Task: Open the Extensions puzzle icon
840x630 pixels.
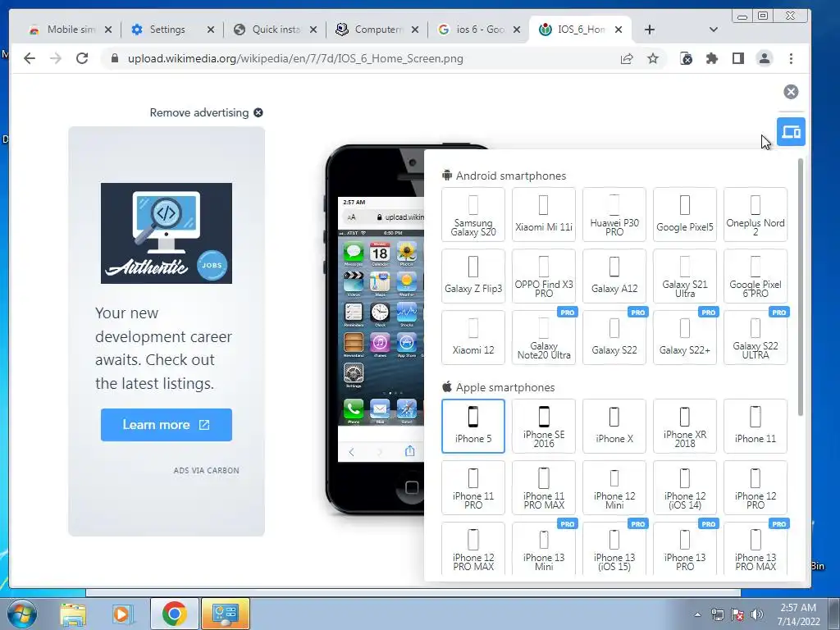Action: click(x=712, y=58)
